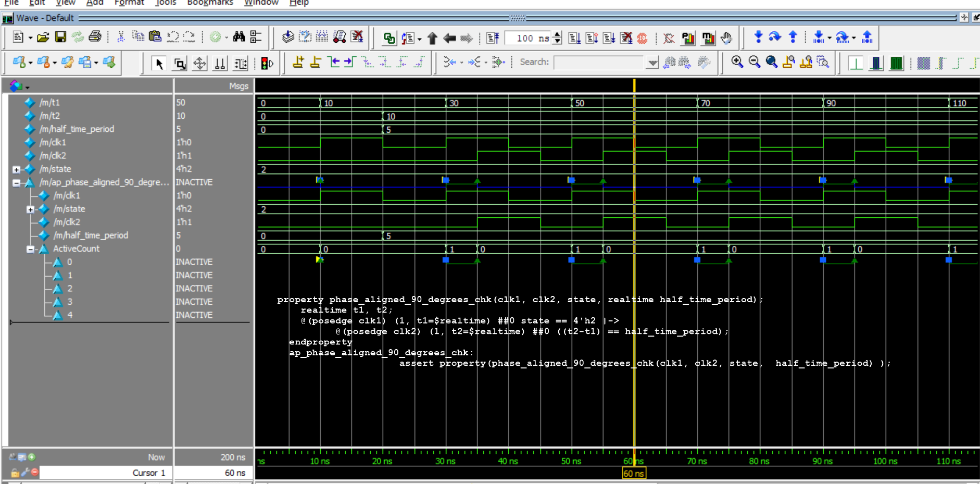This screenshot has width=980, height=484.
Task: Open the Search field dropdown arrow
Action: (x=652, y=63)
